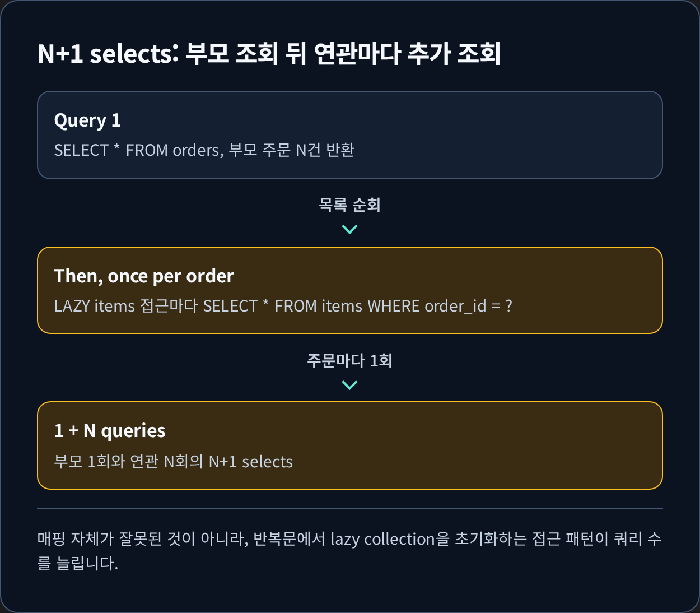Click the N+1 selects main title
This screenshot has height=613, width=700.
click(x=269, y=54)
